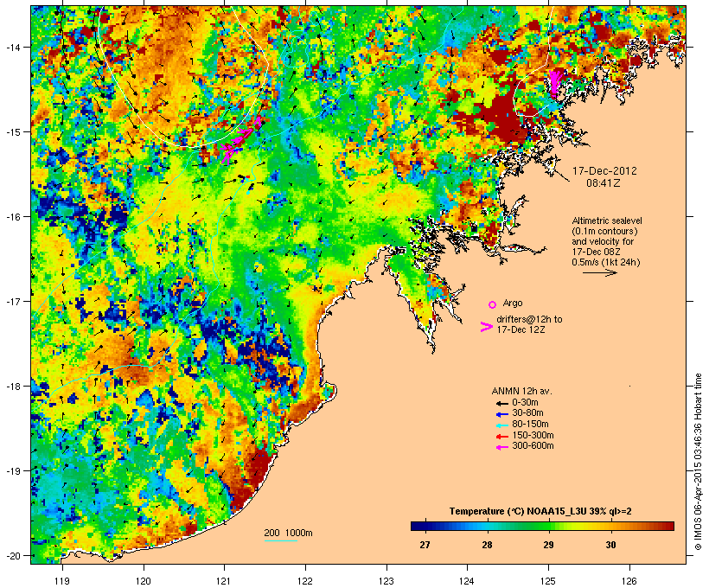Click the magenta 300-600m legend arrow
Viewport: 709px width, 588px height.
(x=501, y=447)
